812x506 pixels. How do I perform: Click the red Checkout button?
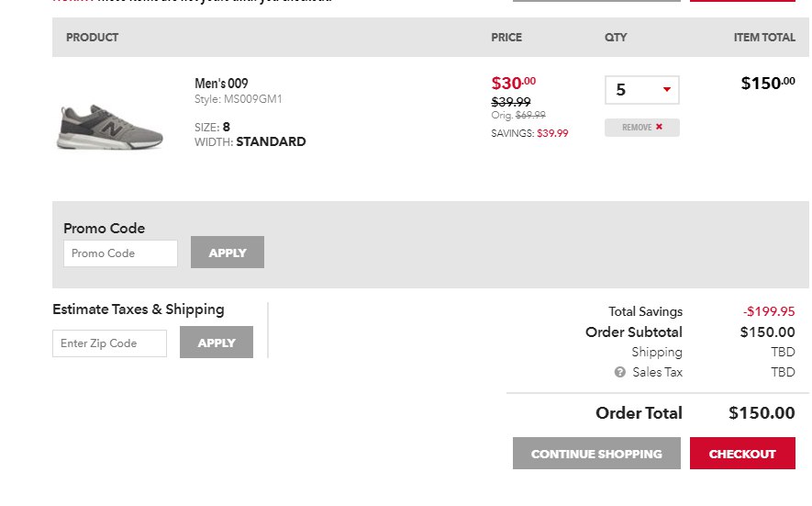(742, 453)
